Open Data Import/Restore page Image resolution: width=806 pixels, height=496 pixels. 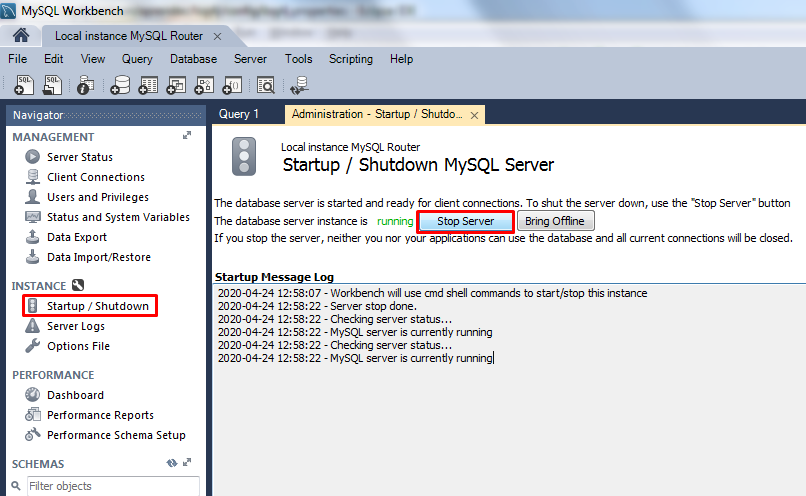point(99,257)
